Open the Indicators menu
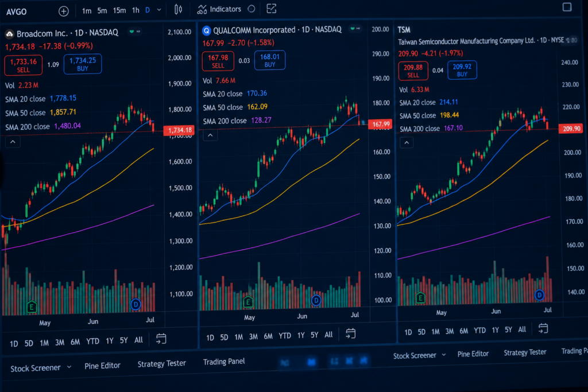This screenshot has width=588, height=392. 219,9
